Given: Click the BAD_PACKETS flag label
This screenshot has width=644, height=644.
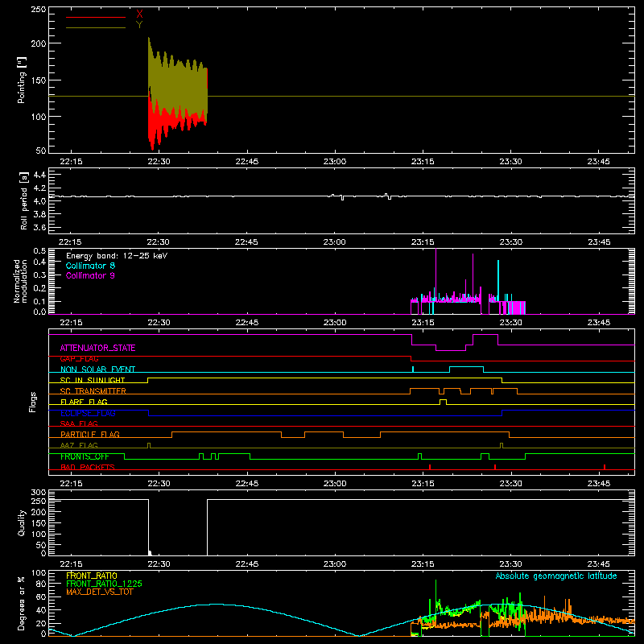Looking at the screenshot, I should click(88, 467).
